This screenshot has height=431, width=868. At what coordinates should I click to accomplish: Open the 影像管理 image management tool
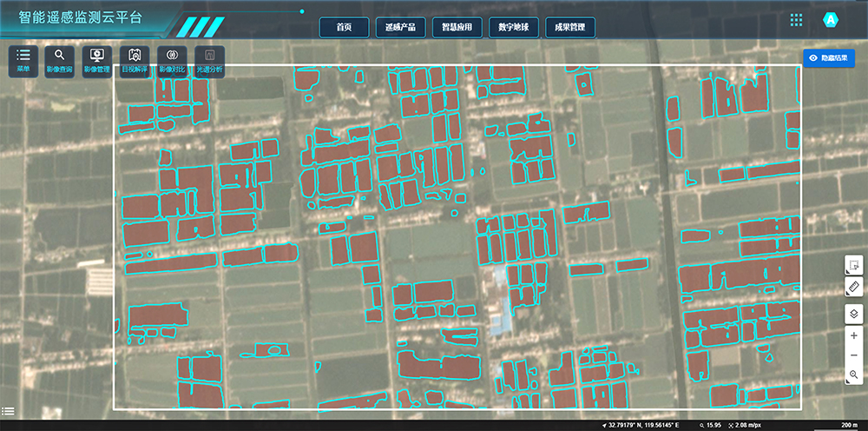(x=97, y=60)
